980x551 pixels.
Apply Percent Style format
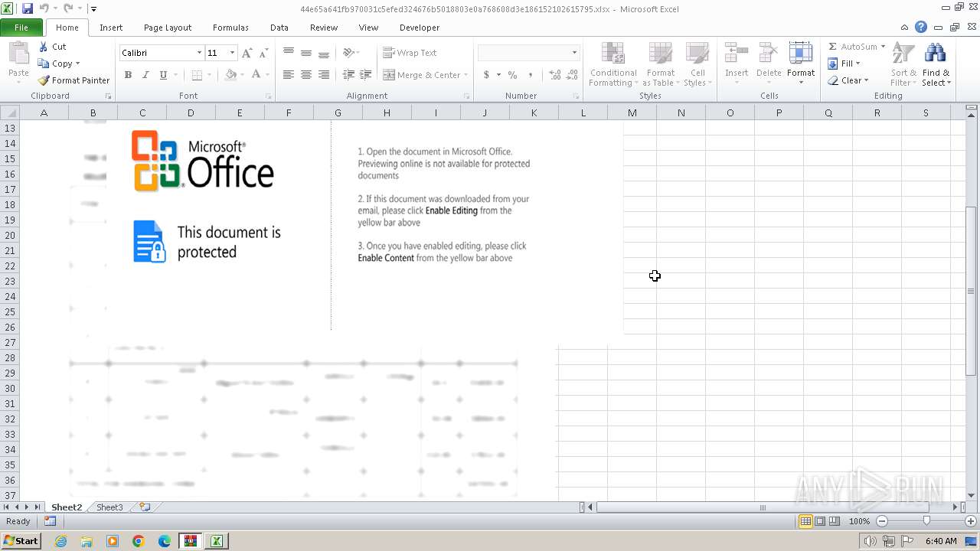[512, 75]
